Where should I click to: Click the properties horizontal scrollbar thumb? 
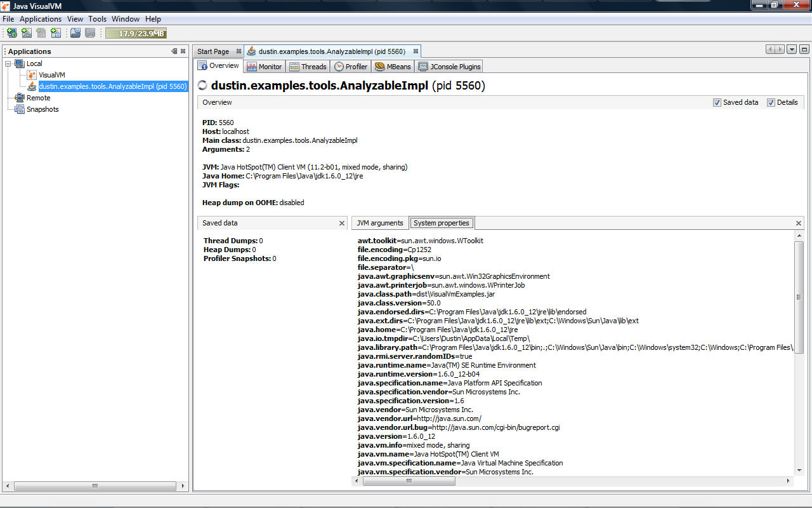409,481
